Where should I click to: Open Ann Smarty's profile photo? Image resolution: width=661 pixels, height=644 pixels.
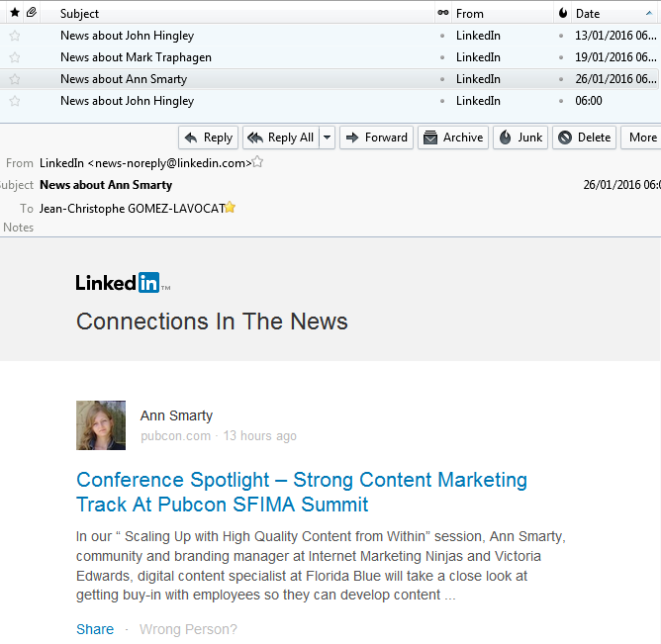point(101,425)
